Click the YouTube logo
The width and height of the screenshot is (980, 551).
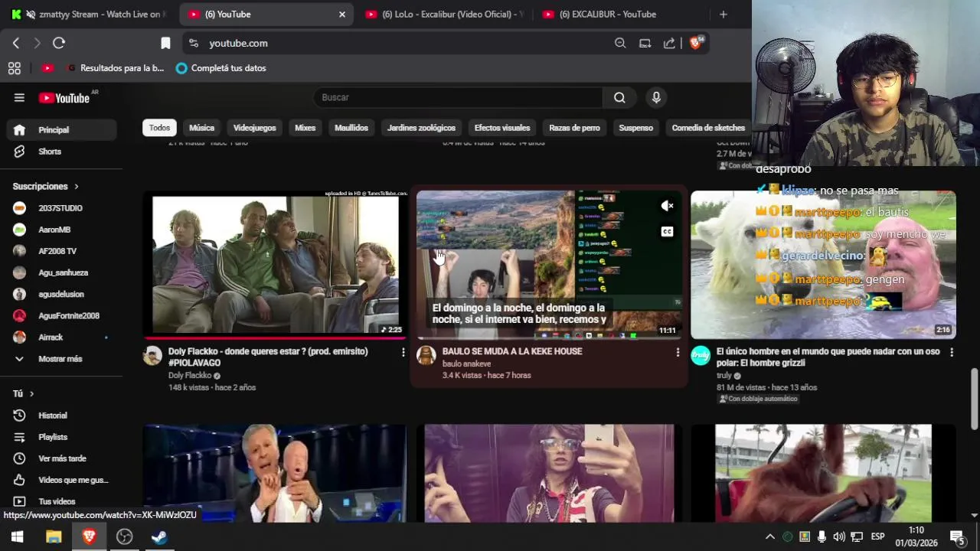click(x=64, y=98)
